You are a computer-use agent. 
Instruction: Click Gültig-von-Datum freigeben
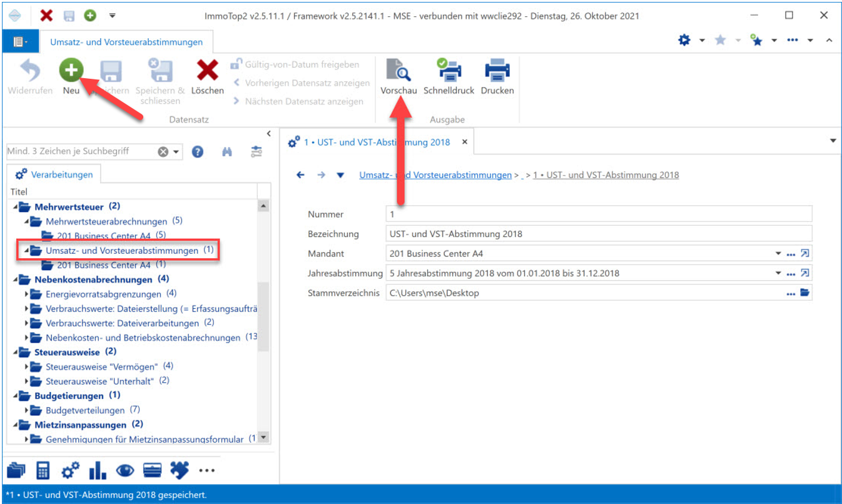[296, 64]
